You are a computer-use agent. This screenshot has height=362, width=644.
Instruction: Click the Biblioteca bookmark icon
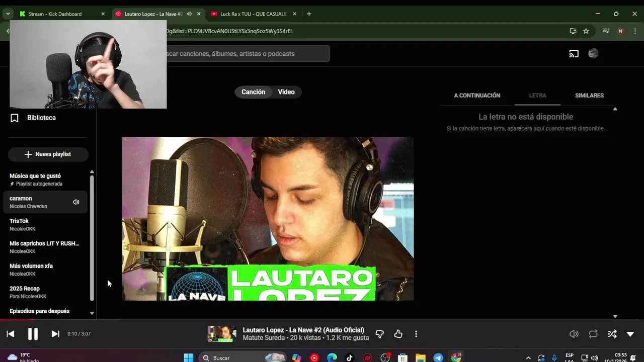(15, 118)
